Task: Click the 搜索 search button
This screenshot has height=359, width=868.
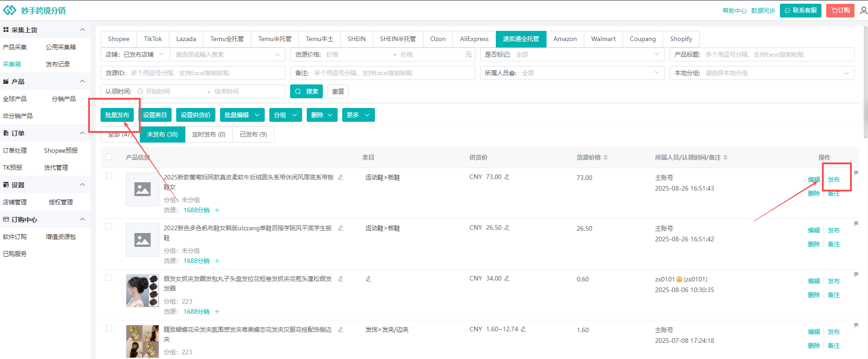Action: 306,91
